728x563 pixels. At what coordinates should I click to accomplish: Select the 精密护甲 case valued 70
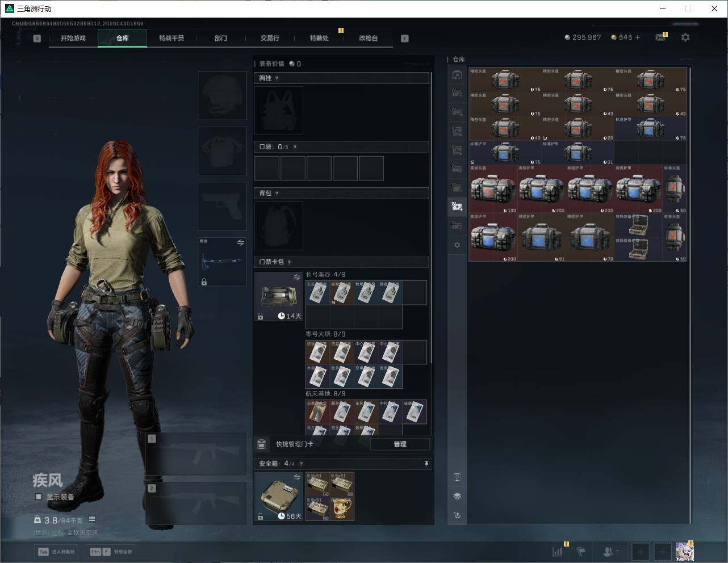point(590,237)
